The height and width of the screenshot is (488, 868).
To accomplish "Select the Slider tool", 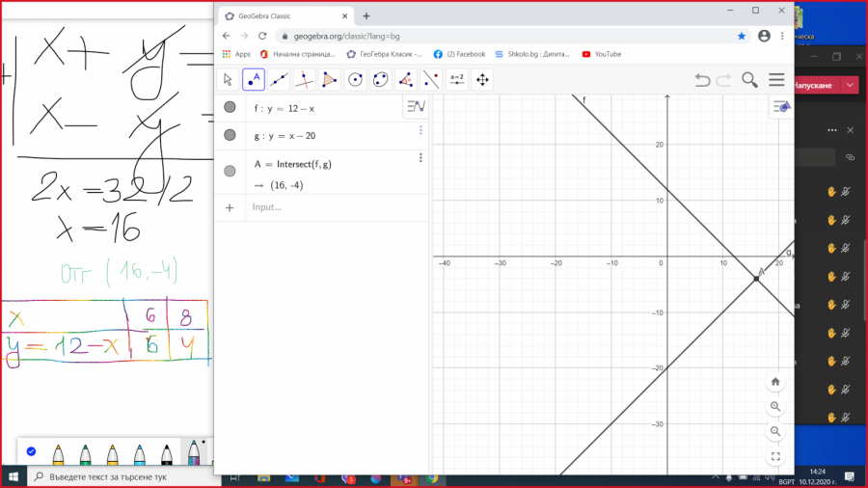I will [457, 80].
